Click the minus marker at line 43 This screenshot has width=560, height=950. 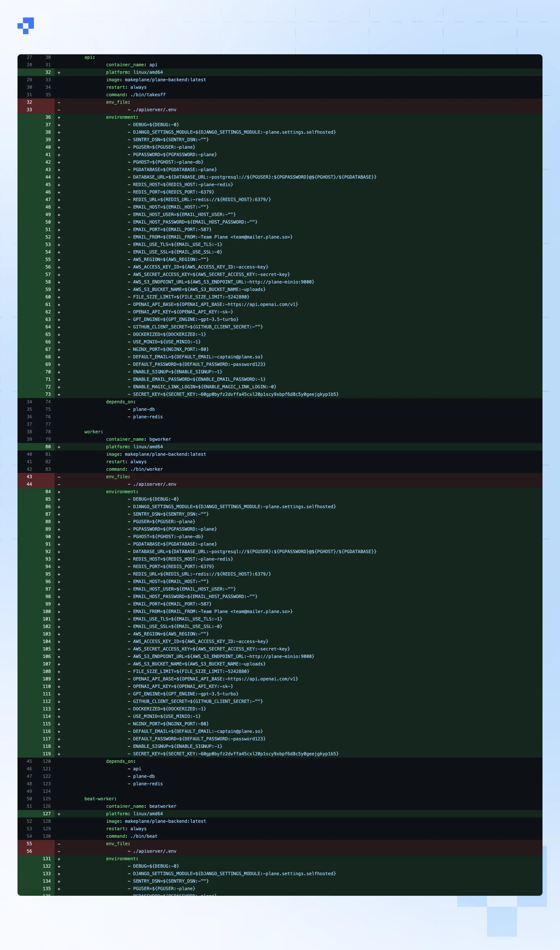58,477
